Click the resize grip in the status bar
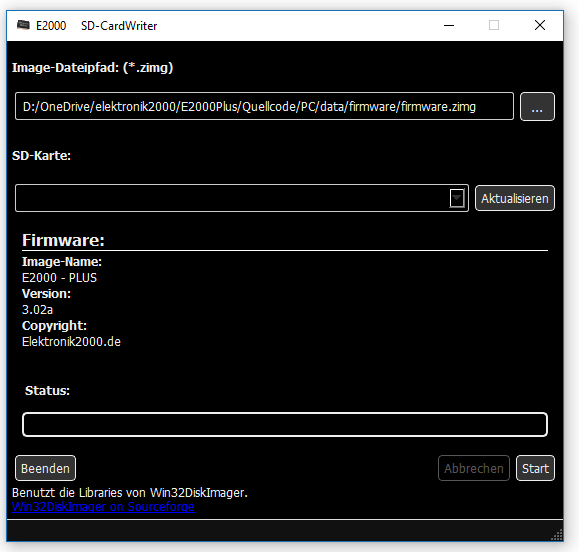Screen dimensions: 579x552 557,535
